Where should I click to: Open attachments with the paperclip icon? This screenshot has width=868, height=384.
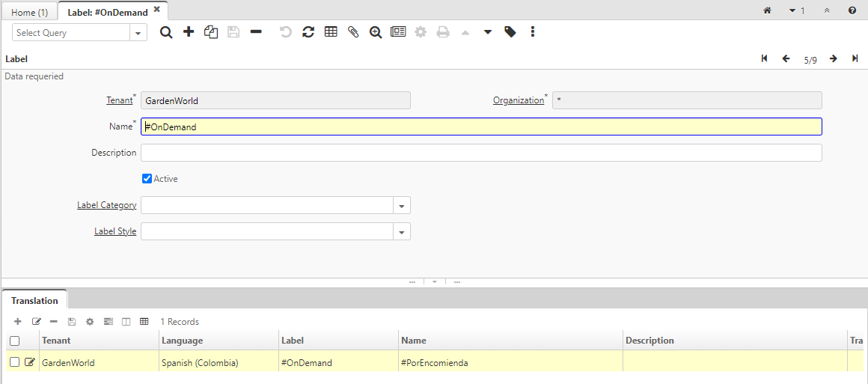tap(353, 32)
